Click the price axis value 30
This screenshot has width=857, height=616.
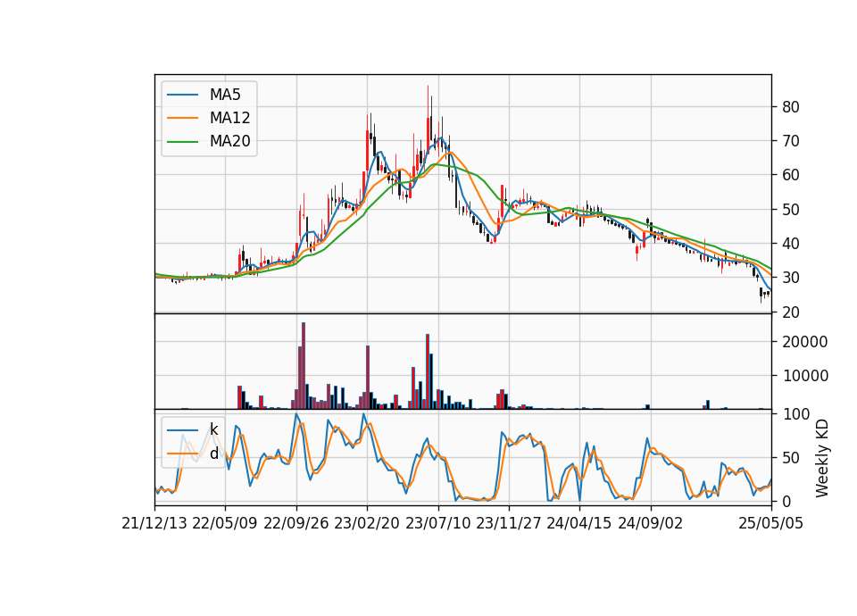(x=791, y=278)
